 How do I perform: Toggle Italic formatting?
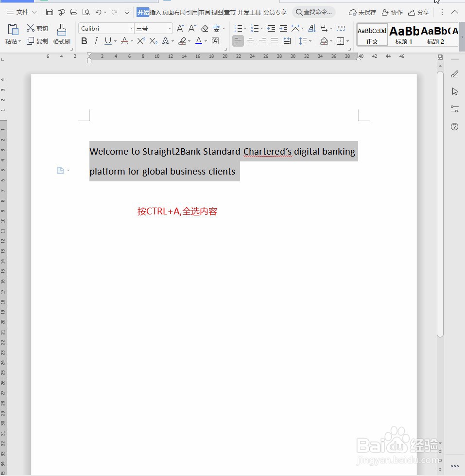click(96, 41)
